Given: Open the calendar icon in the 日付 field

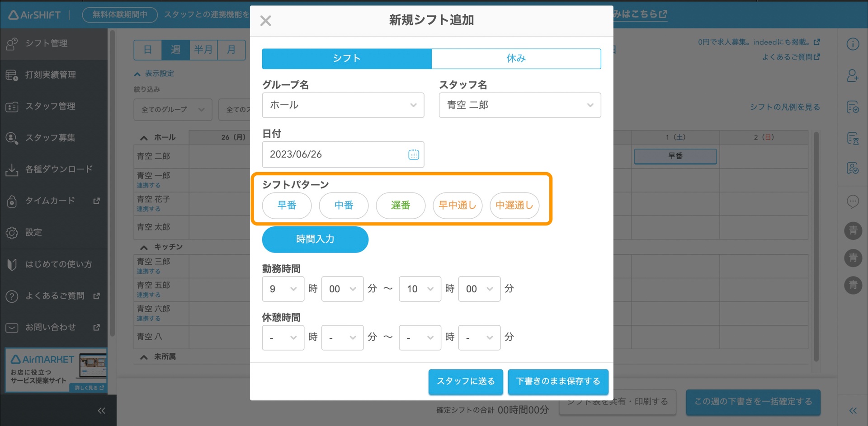Looking at the screenshot, I should [x=413, y=154].
